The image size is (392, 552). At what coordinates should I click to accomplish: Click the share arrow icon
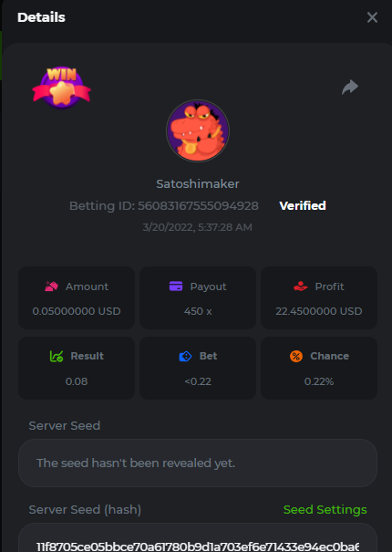(x=350, y=87)
